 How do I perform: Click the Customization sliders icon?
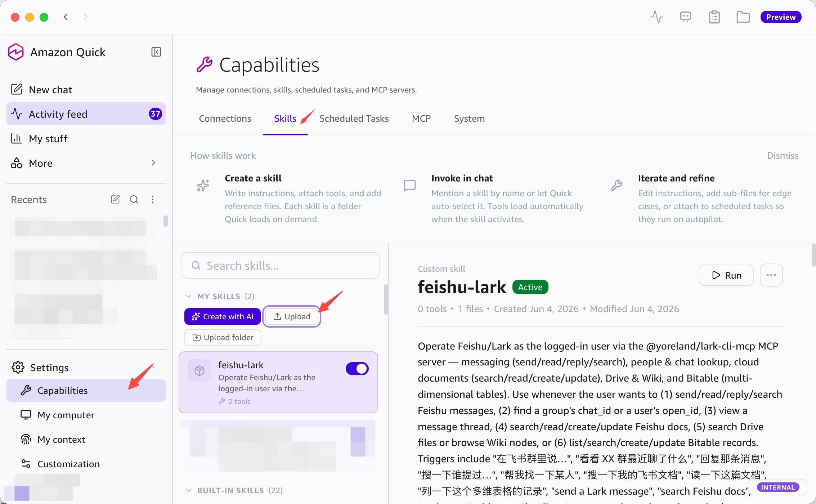tap(26, 464)
